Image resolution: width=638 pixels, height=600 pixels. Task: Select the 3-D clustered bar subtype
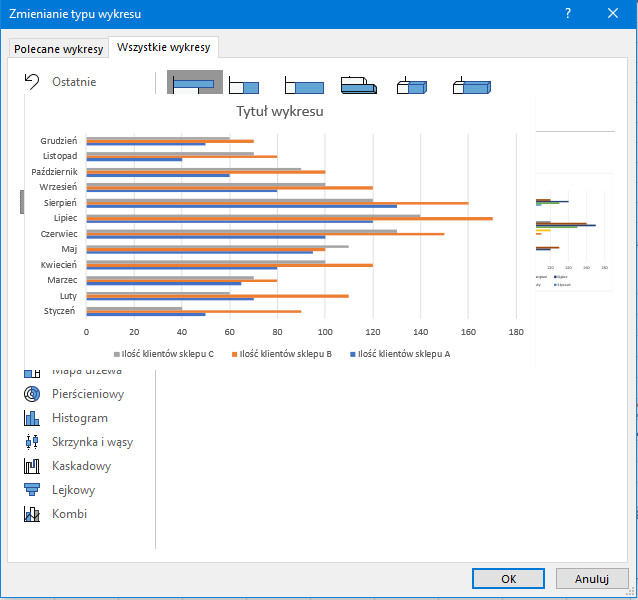[x=358, y=85]
